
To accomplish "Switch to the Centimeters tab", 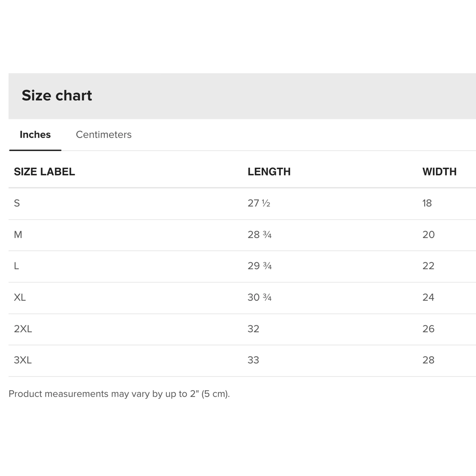I will (x=103, y=135).
